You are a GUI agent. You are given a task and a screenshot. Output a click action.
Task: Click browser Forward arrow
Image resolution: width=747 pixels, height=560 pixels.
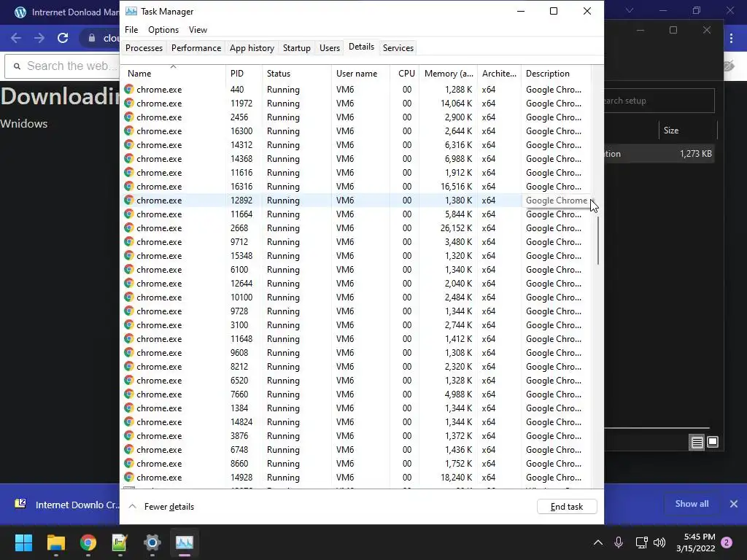pyautogui.click(x=39, y=38)
